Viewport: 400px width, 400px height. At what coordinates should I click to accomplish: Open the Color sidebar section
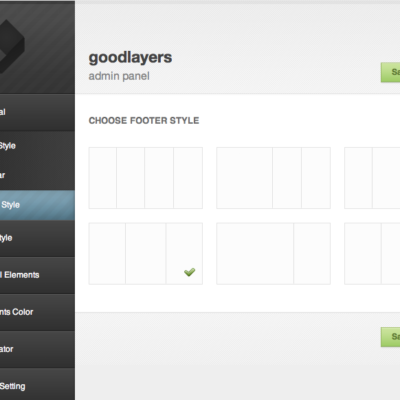click(x=37, y=312)
